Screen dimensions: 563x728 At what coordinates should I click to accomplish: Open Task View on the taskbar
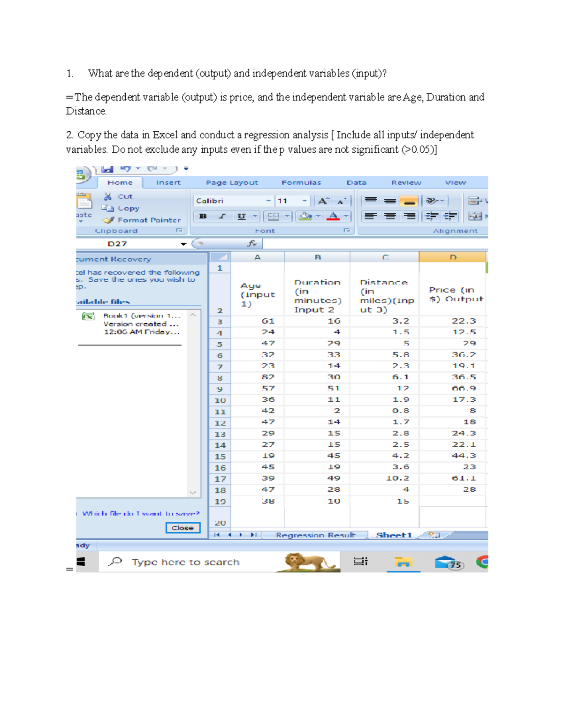click(361, 562)
